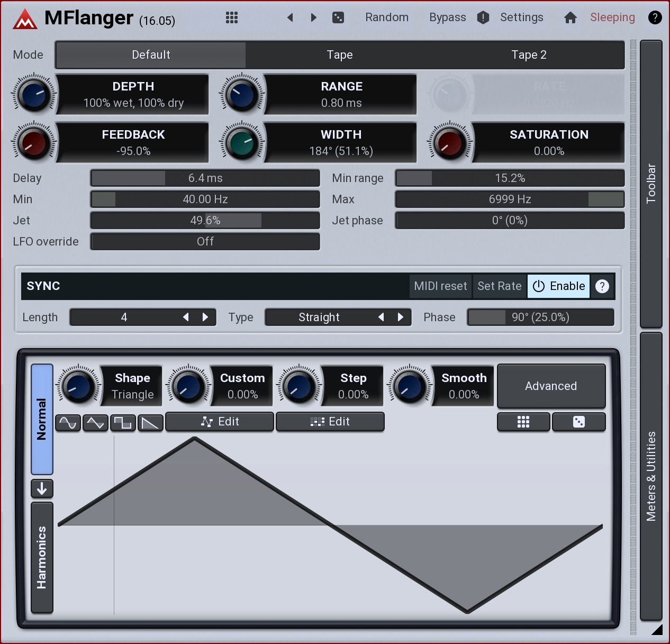Open the Settings menu
This screenshot has width=670, height=644.
click(522, 17)
